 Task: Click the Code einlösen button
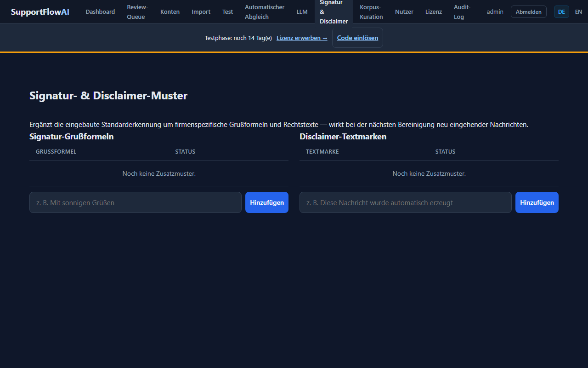pyautogui.click(x=357, y=38)
